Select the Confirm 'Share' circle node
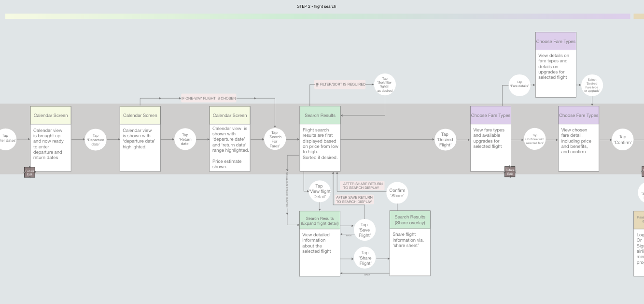Screen dimensions: 644x304 click(397, 193)
